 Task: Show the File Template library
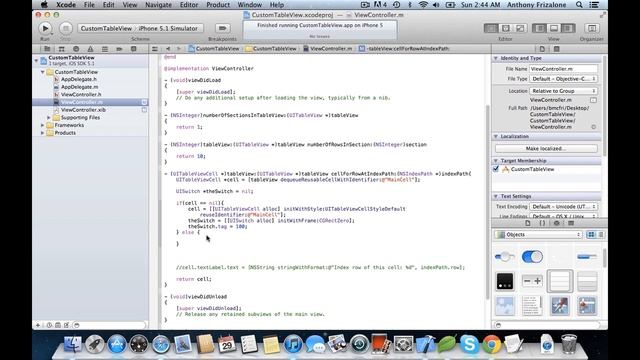(x=528, y=223)
